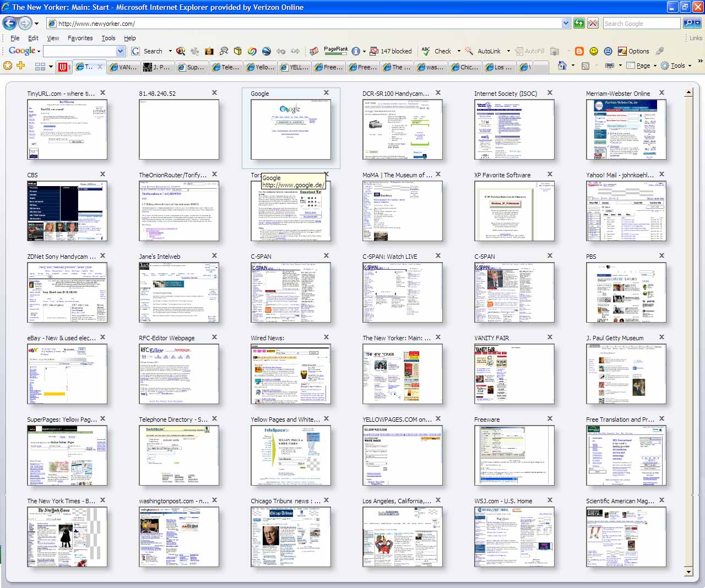This screenshot has height=588, width=705.
Task: Open the Favorites menu
Action: pyautogui.click(x=80, y=38)
